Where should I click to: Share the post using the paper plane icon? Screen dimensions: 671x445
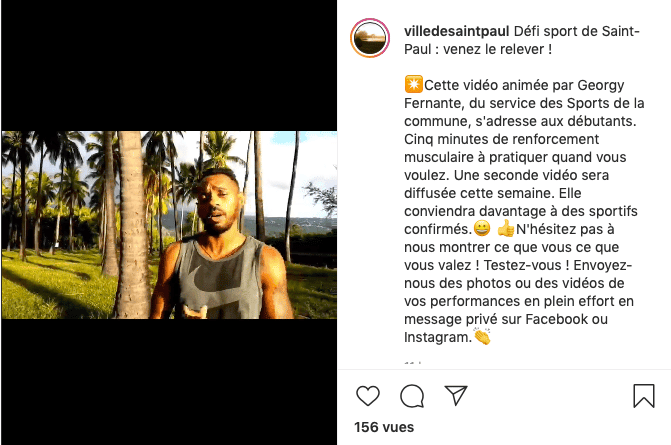point(456,395)
